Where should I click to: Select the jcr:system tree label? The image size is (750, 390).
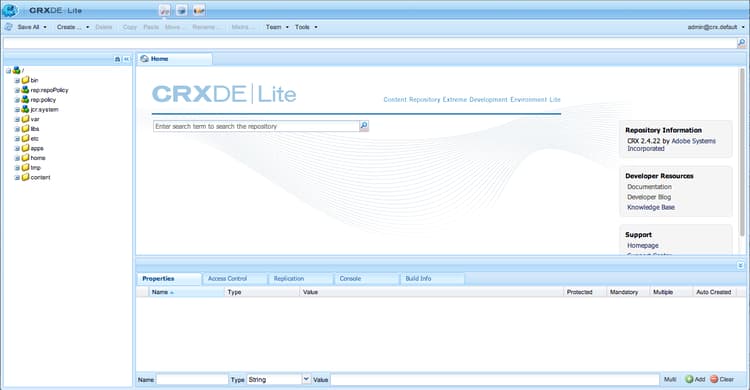click(x=44, y=110)
